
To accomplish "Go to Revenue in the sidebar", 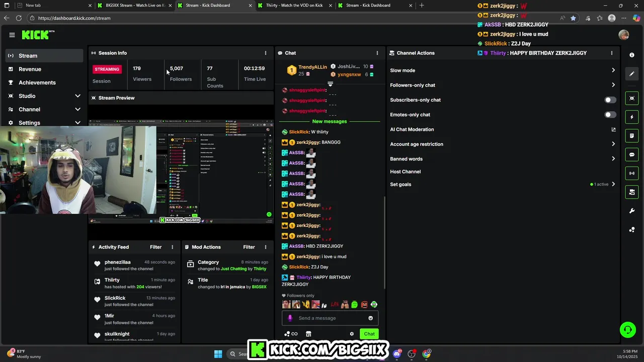I will tap(44, 69).
